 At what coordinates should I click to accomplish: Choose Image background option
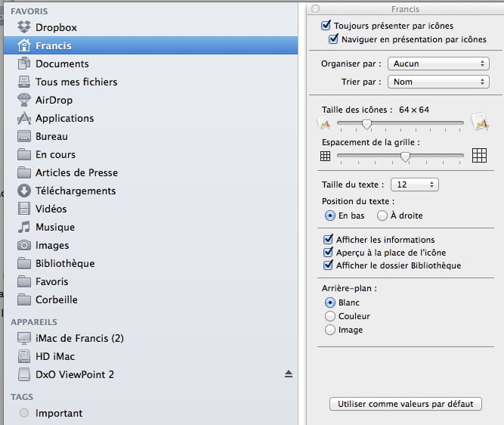[x=330, y=330]
